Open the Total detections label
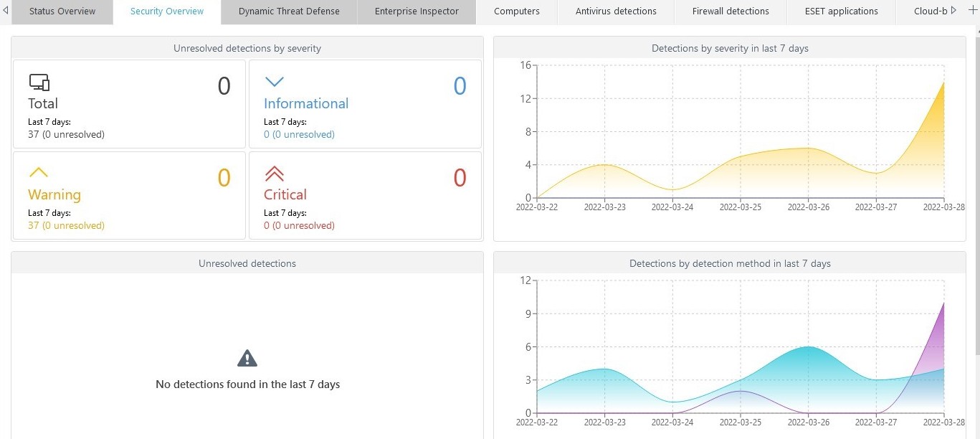This screenshot has height=439, width=980. (43, 103)
